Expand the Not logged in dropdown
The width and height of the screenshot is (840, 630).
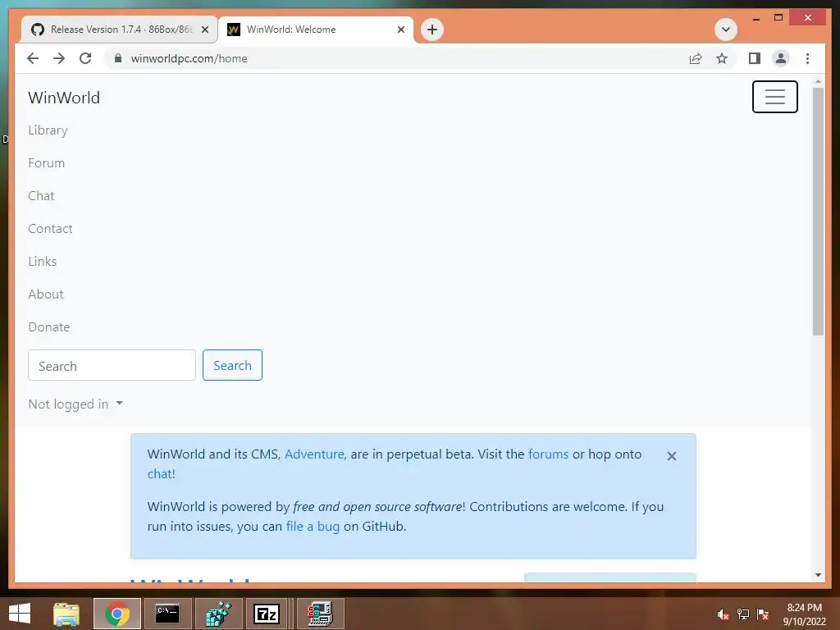[75, 404]
